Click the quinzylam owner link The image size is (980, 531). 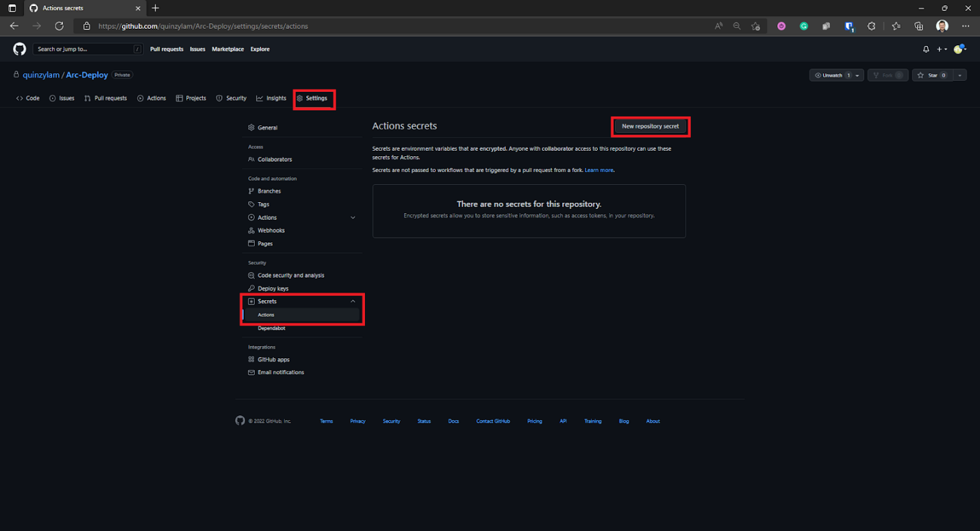point(41,75)
